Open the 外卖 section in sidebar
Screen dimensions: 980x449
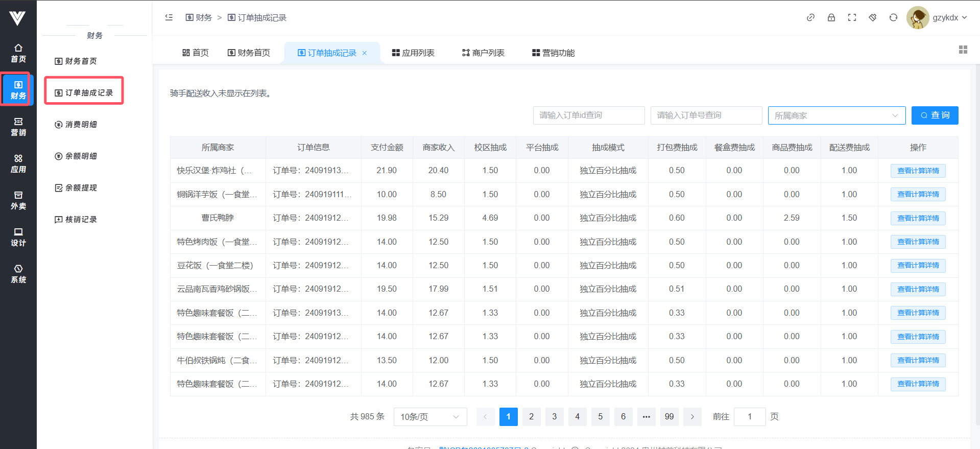18,200
